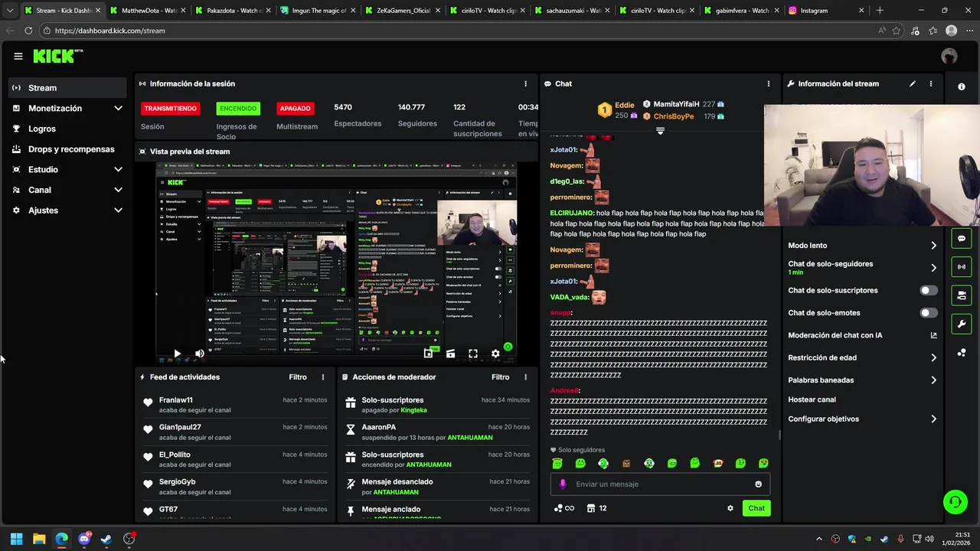This screenshot has height=551, width=980.
Task: Select Stream in left sidebar
Action: tap(67, 88)
